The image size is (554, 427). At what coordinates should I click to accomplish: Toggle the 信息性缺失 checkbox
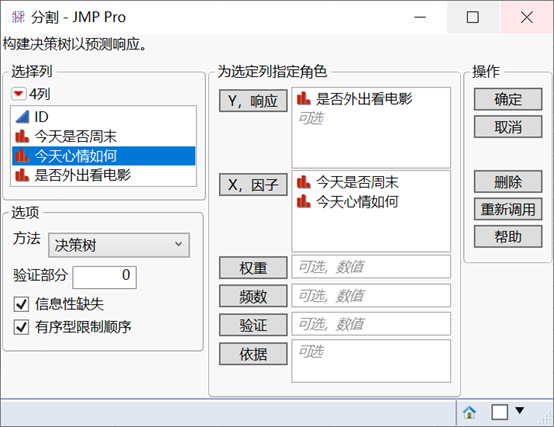coord(21,304)
